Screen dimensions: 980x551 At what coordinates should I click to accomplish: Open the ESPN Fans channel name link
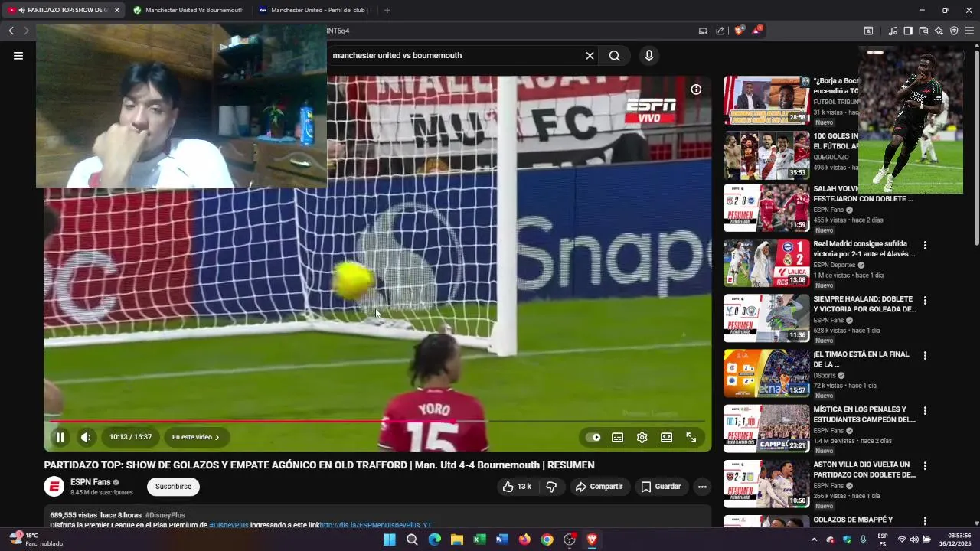click(90, 482)
